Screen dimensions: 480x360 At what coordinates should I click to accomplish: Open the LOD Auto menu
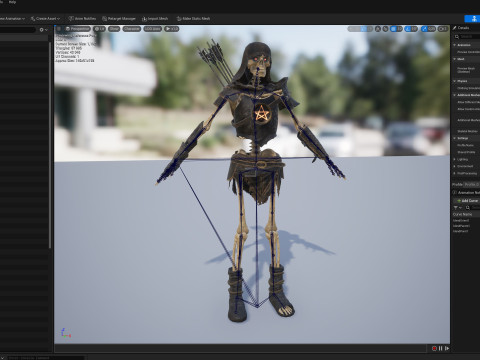click(x=153, y=29)
